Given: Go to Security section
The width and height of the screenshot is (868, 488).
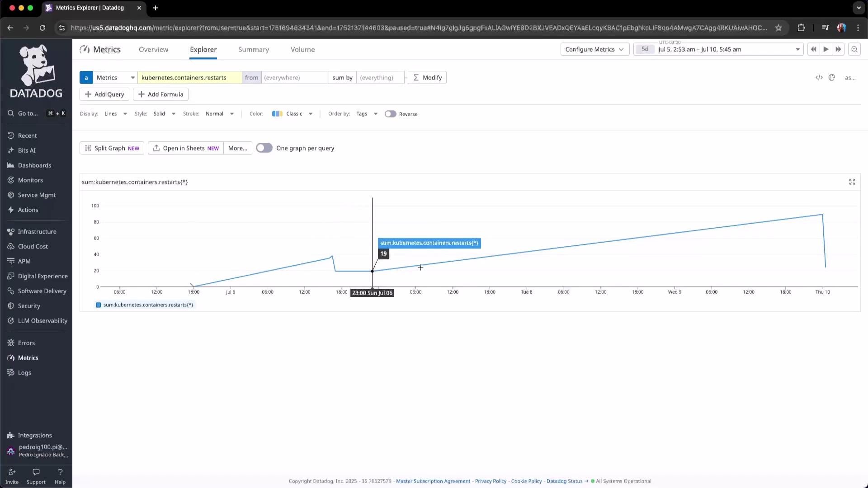Looking at the screenshot, I should pyautogui.click(x=29, y=306).
